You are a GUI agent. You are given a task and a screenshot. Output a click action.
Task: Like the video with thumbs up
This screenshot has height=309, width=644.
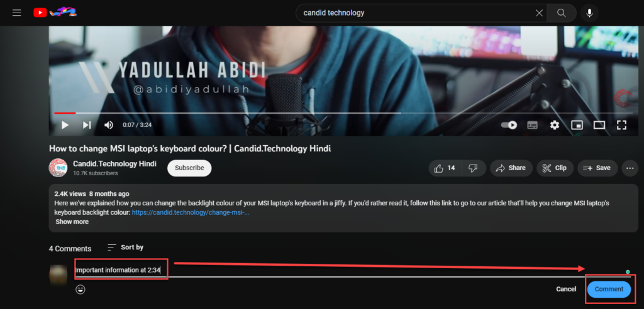(x=445, y=168)
